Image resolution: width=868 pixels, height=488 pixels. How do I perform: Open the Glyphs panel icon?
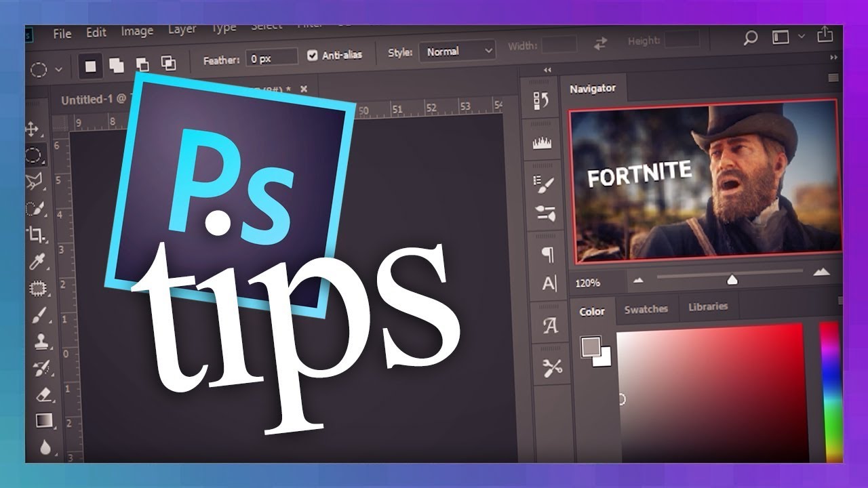551,326
